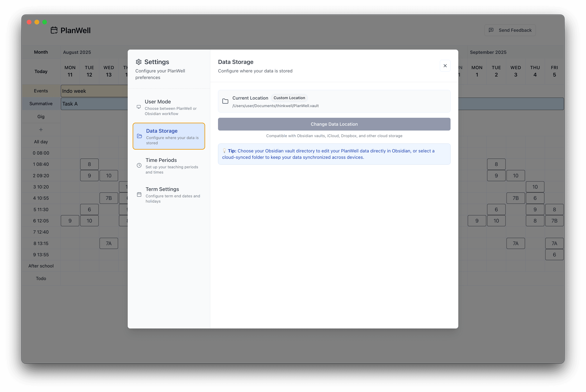
Task: Click the All day row label
Action: (41, 142)
